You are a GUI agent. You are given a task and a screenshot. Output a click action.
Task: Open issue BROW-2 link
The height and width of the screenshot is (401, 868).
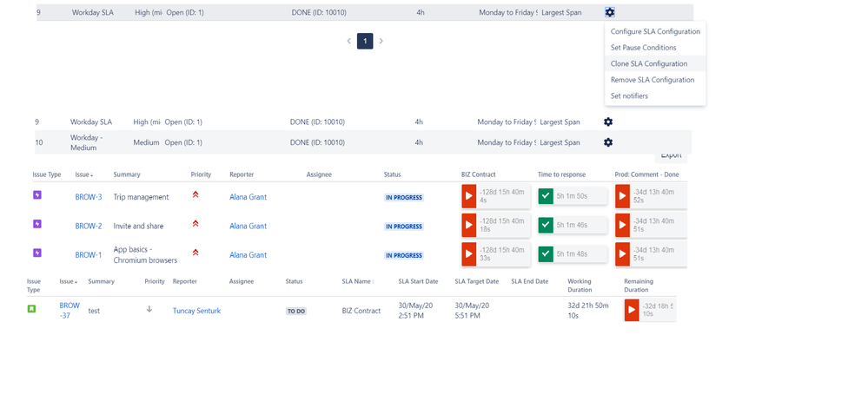point(89,226)
